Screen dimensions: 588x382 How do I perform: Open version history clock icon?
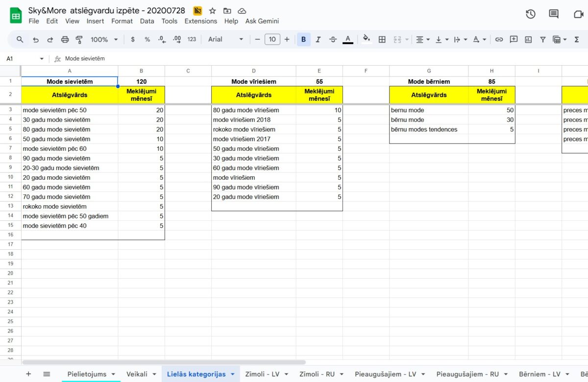(x=530, y=14)
